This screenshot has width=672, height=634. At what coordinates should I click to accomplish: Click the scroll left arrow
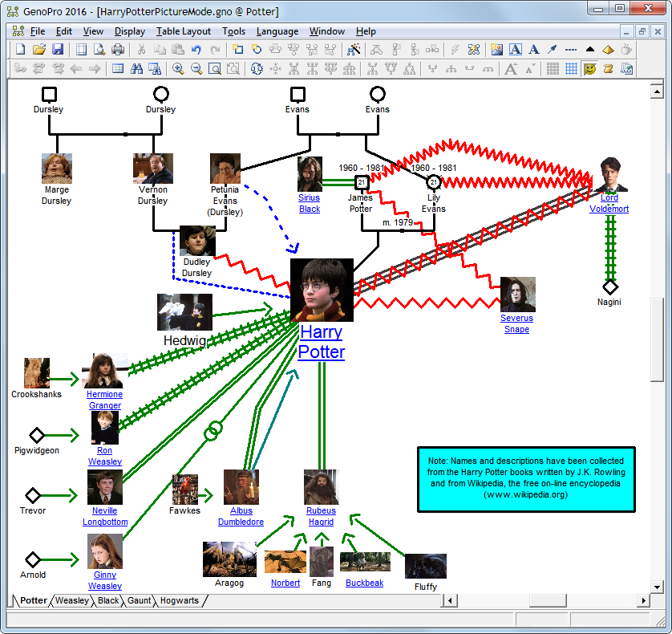pyautogui.click(x=450, y=600)
